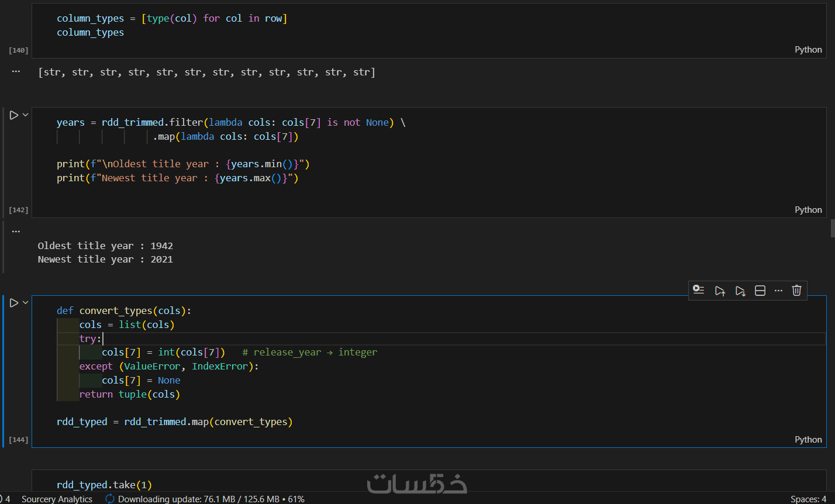Click the cols[7] = None line
Image resolution: width=835 pixels, height=504 pixels.
141,380
